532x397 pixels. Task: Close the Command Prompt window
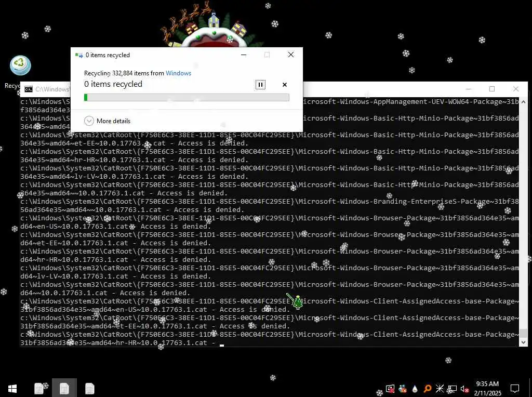(x=516, y=89)
